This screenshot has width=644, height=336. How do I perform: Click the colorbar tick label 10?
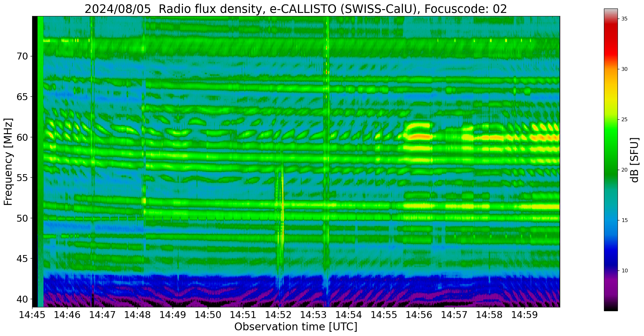point(624,271)
